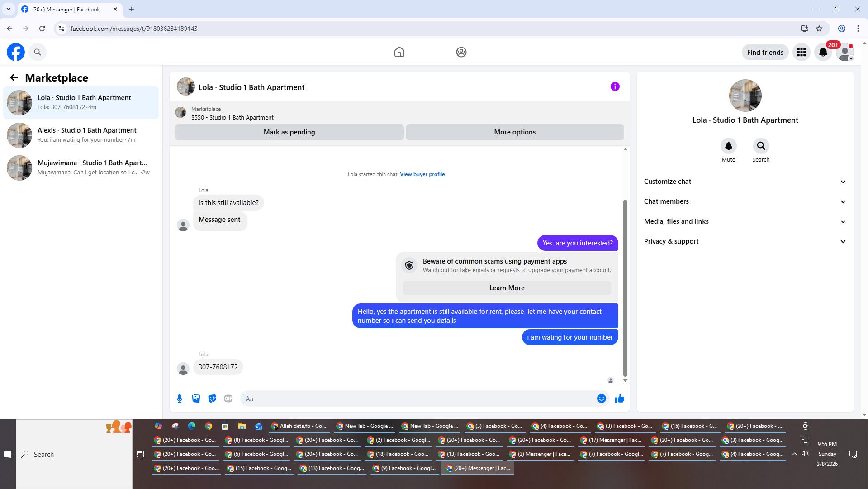Screen dimensions: 868x489
Task: Record a voice clip with microphone
Action: click(180, 398)
